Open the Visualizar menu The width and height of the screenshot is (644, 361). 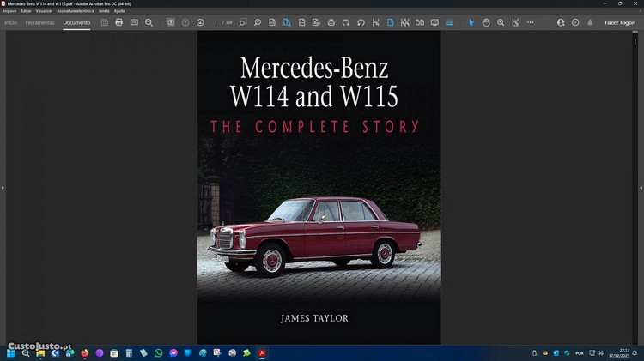44,11
